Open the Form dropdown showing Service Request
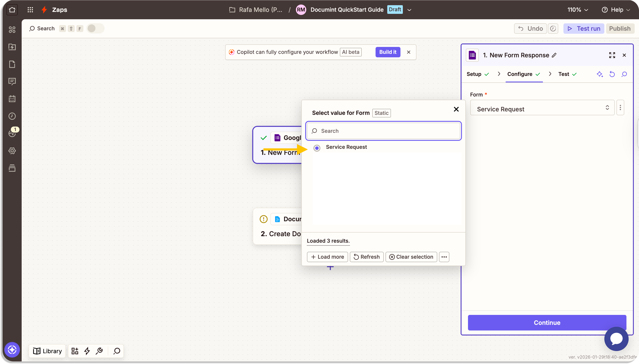 (x=542, y=108)
